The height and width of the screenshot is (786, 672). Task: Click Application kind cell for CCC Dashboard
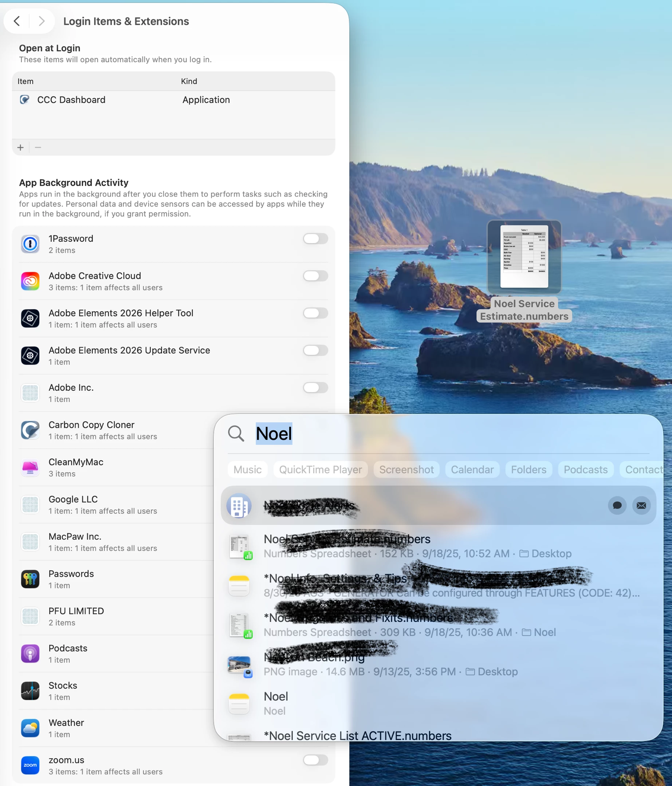(206, 100)
